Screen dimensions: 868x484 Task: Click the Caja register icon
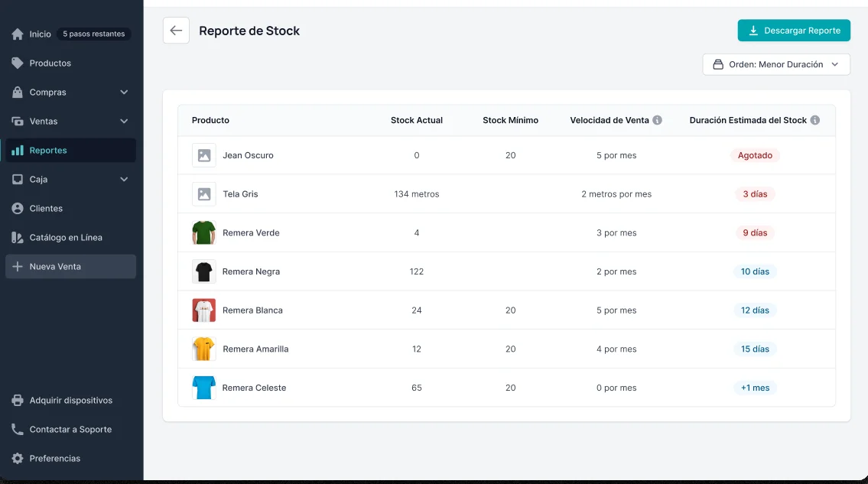click(x=18, y=180)
